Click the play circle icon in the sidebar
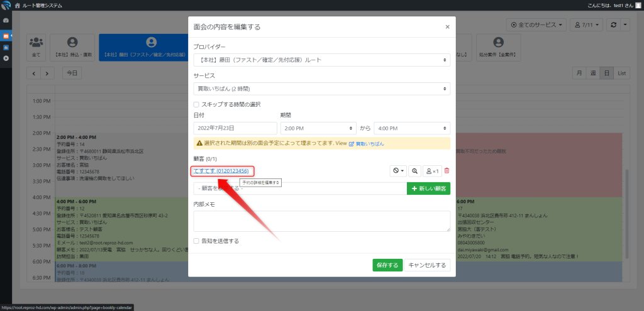The width and height of the screenshot is (644, 311). [6, 58]
